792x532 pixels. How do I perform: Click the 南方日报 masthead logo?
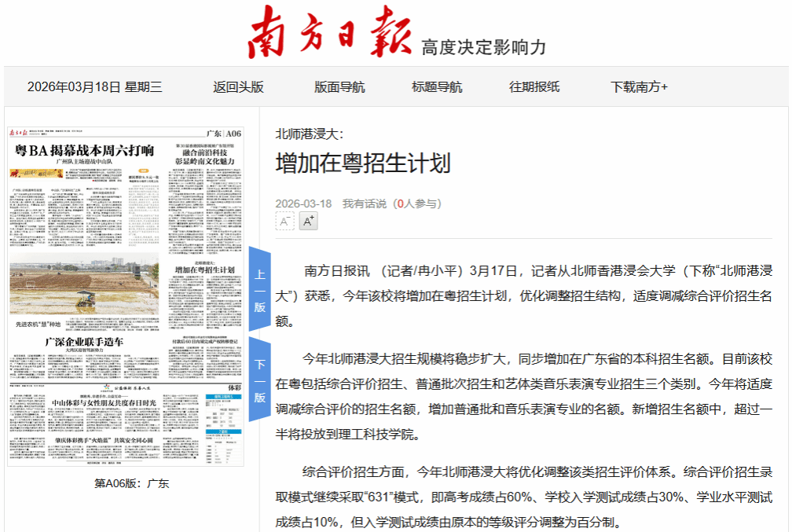coord(329,34)
